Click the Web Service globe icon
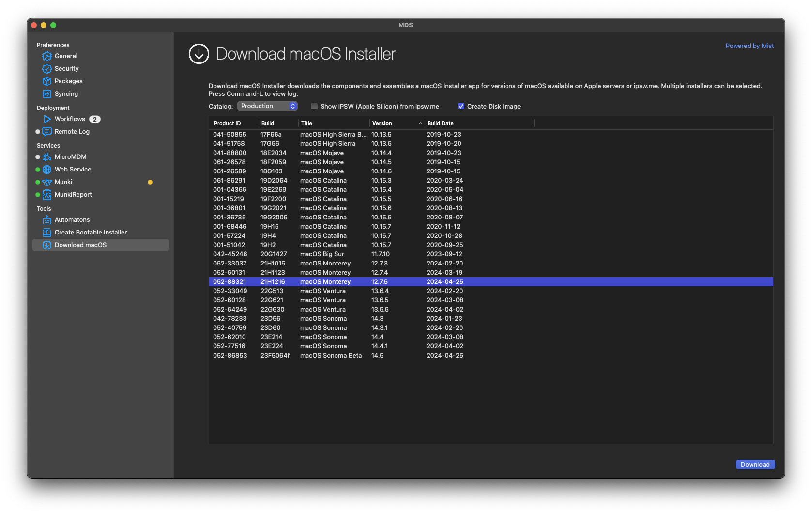 [47, 170]
